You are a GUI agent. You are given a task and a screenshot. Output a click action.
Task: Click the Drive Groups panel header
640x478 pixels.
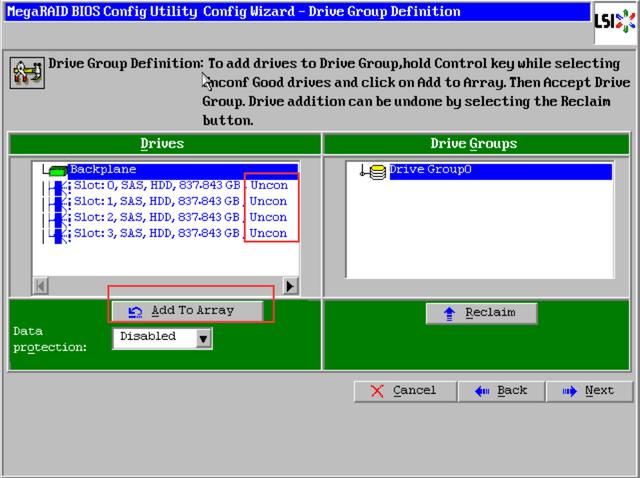(476, 144)
